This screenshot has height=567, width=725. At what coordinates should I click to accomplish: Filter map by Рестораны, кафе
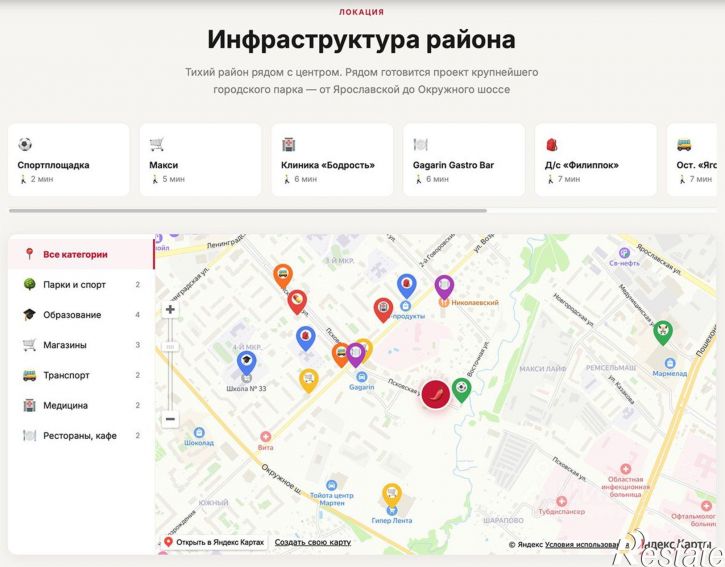tap(81, 435)
